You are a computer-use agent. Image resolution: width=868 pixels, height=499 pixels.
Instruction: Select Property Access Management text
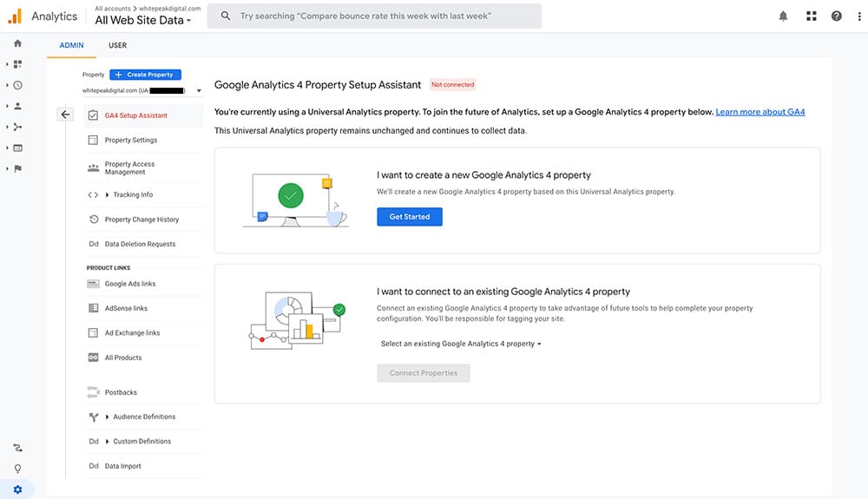(129, 168)
